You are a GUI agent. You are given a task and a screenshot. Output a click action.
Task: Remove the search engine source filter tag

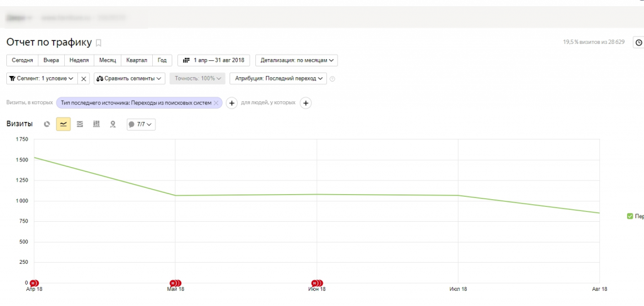coord(216,103)
